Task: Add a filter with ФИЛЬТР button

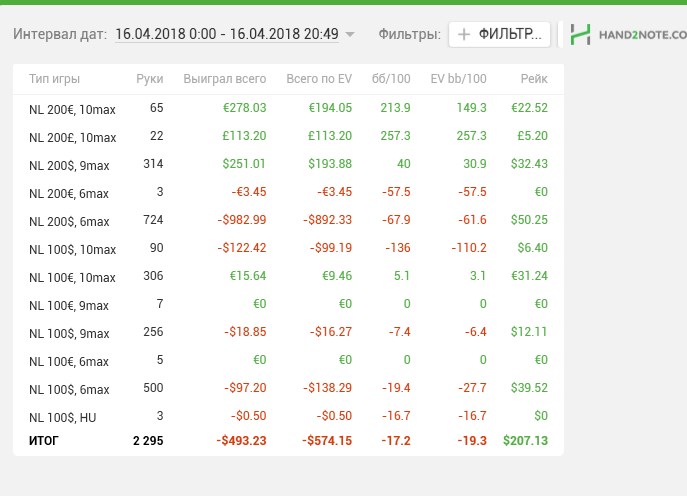Action: [499, 34]
